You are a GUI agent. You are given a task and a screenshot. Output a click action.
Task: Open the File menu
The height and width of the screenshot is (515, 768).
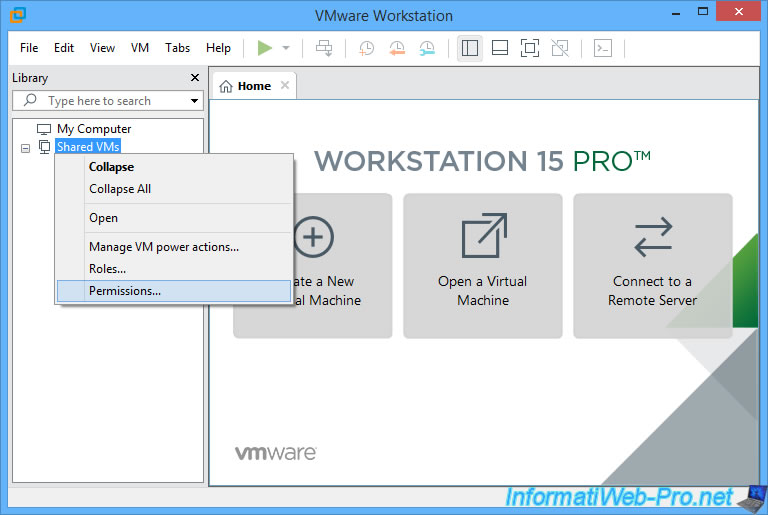[29, 48]
